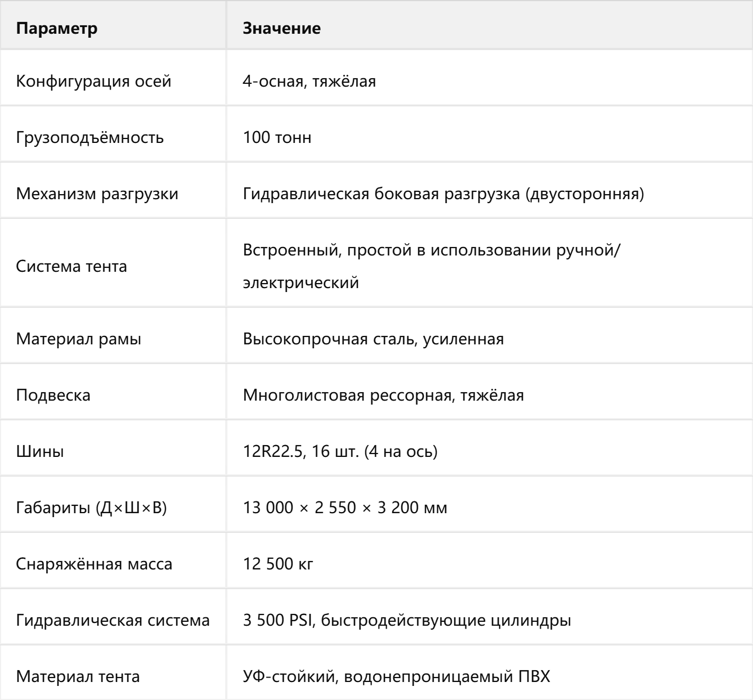Click 'Высокопрочная сталь, усиленная' value

(373, 339)
